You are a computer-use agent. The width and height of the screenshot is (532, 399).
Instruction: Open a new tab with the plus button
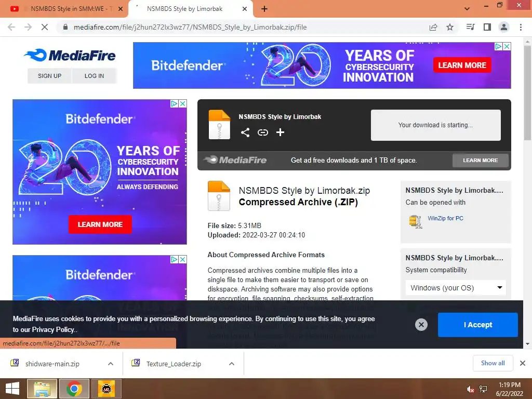tap(264, 9)
